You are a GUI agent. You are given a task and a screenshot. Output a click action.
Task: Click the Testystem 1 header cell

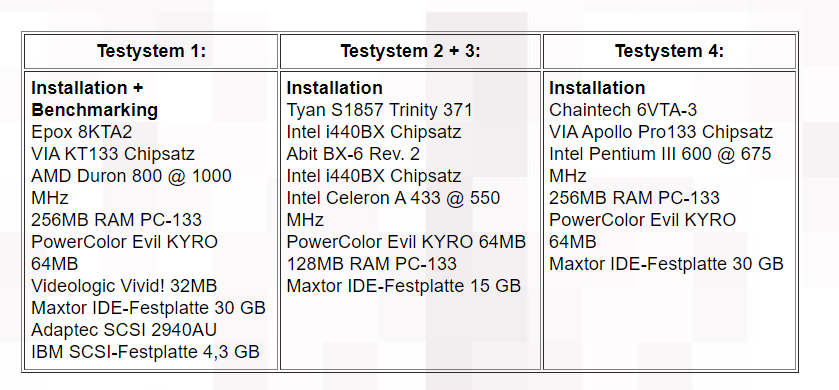pos(151,51)
